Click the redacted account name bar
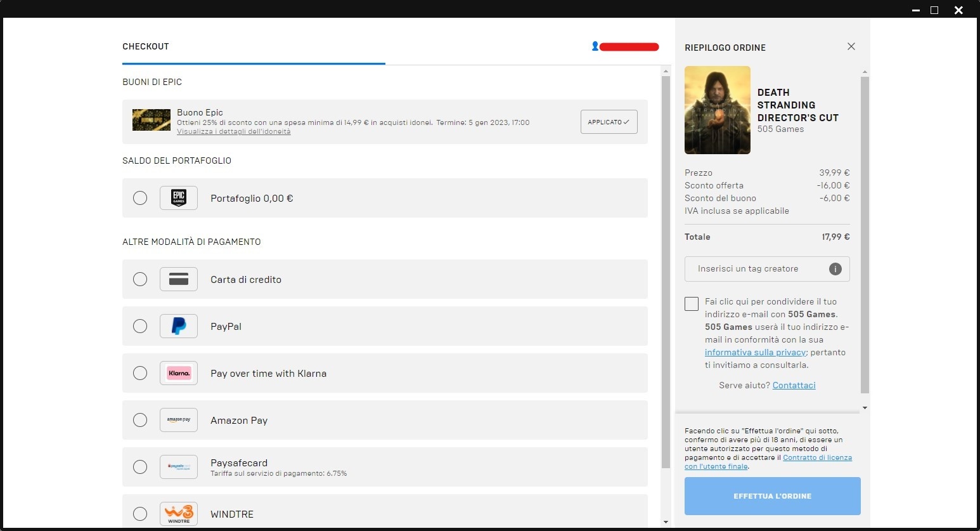 tap(629, 46)
